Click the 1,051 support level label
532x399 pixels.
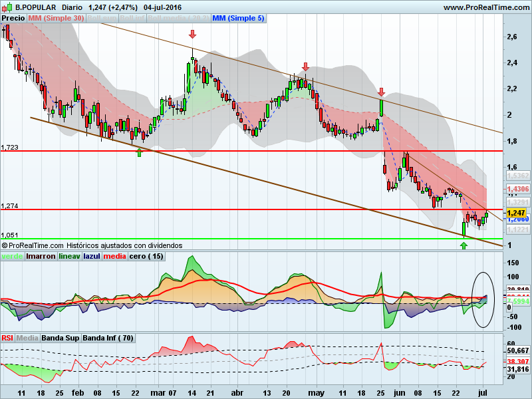9,235
